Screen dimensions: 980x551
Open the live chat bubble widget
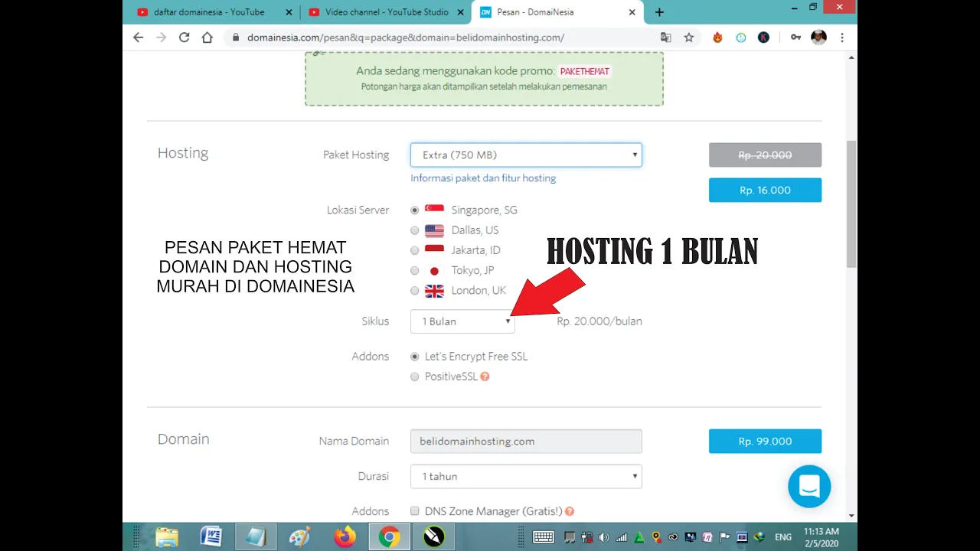pyautogui.click(x=809, y=486)
